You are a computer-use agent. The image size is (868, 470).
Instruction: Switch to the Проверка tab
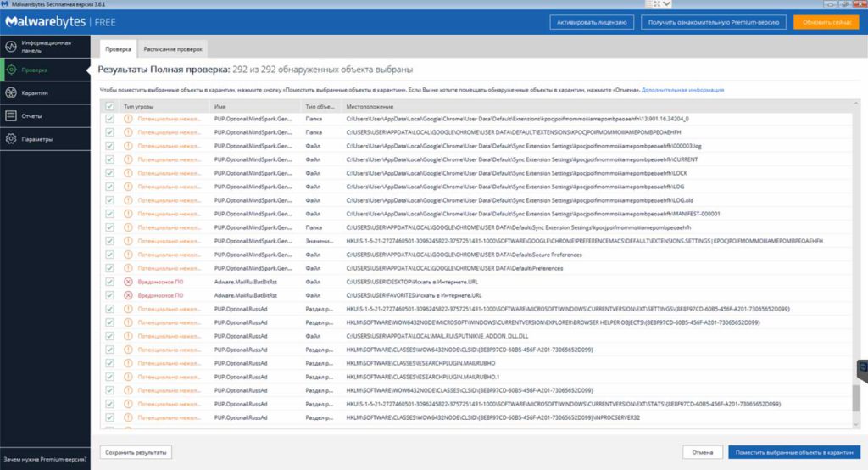pos(118,48)
